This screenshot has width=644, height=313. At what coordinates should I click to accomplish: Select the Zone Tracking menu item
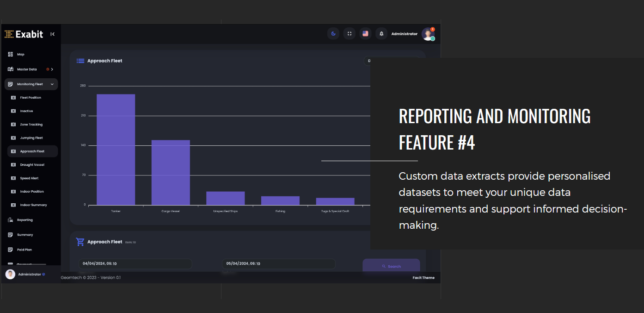[x=31, y=125]
